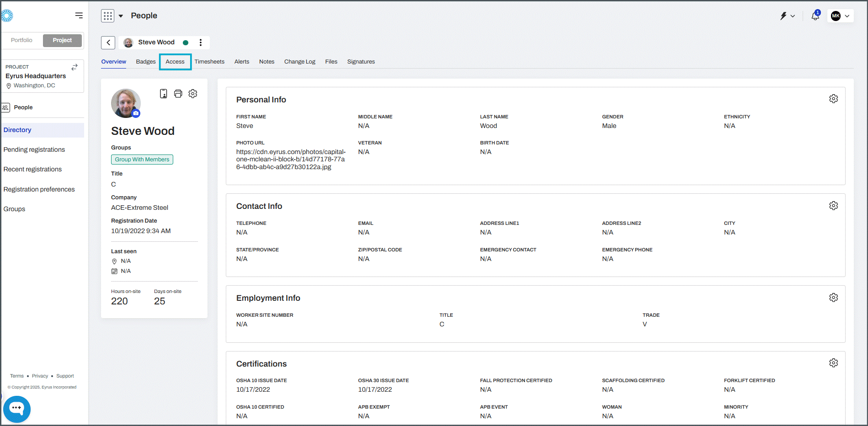Screen dimensions: 868x426
Task: Open the Change Log tab
Action: point(300,62)
